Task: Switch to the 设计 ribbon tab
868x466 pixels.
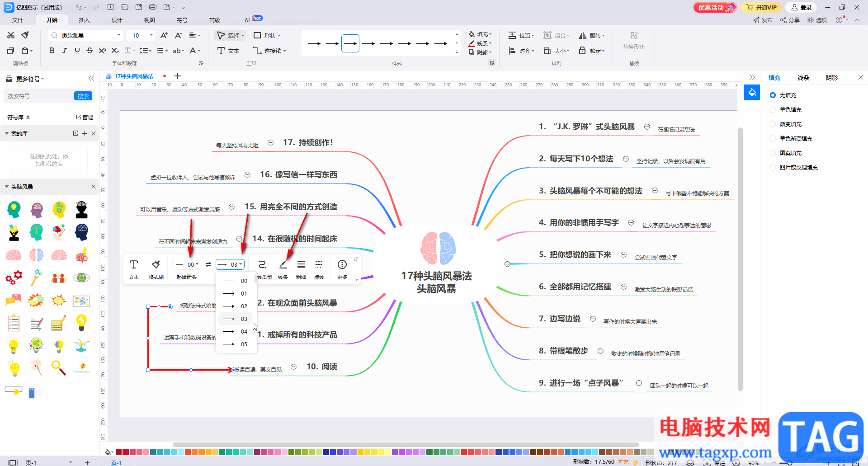Action: (x=117, y=20)
